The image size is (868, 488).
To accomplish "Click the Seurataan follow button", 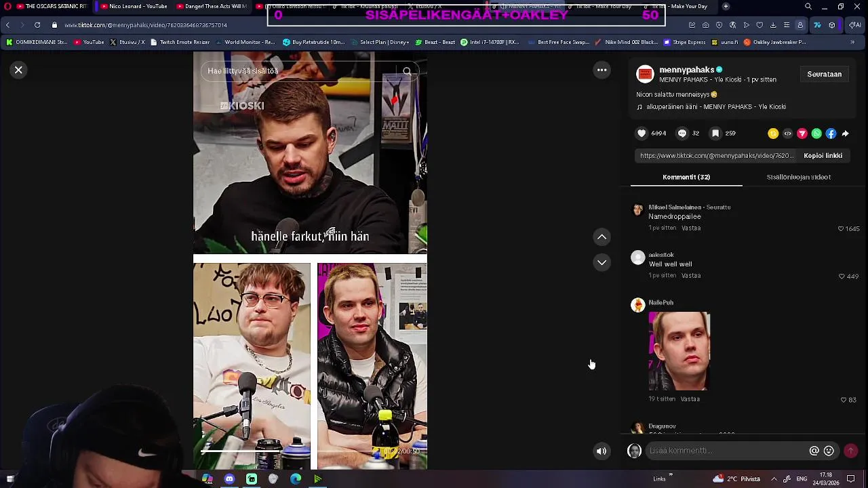I will point(824,75).
